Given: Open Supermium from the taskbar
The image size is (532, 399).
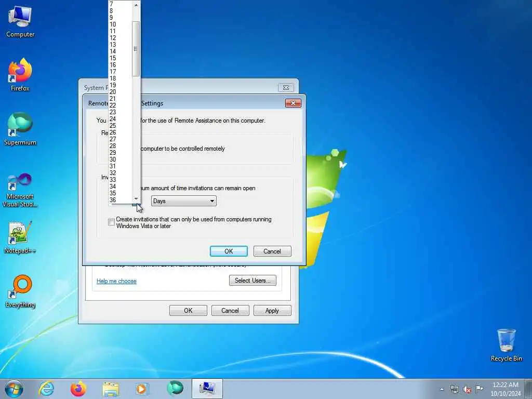Looking at the screenshot, I should pyautogui.click(x=175, y=389).
